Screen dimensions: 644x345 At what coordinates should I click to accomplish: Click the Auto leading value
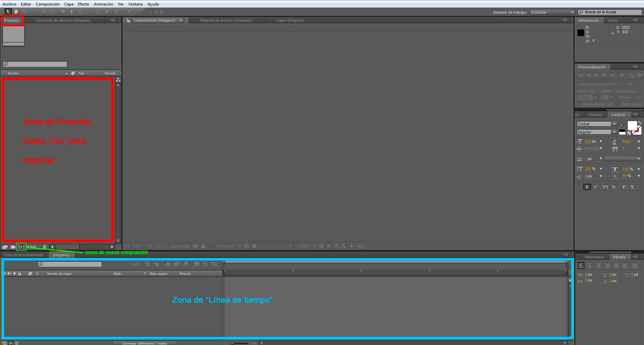pos(626,141)
